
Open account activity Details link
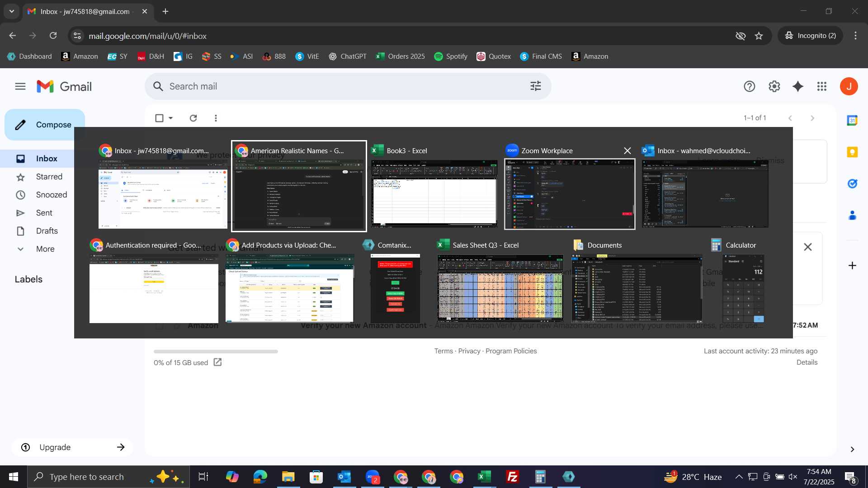pos(807,362)
